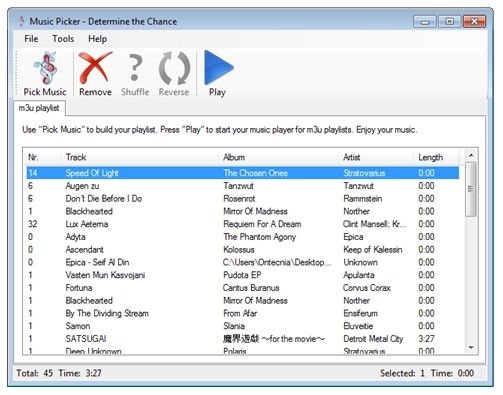This screenshot has width=503, height=395.
Task: Click The Phantom Agony album cell
Action: [260, 237]
